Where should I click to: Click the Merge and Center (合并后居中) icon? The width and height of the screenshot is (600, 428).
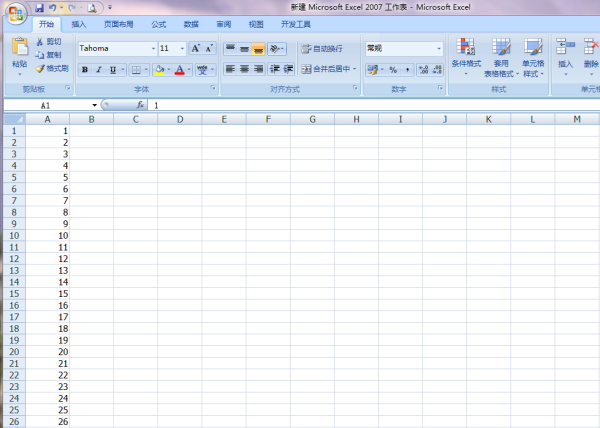tap(326, 69)
